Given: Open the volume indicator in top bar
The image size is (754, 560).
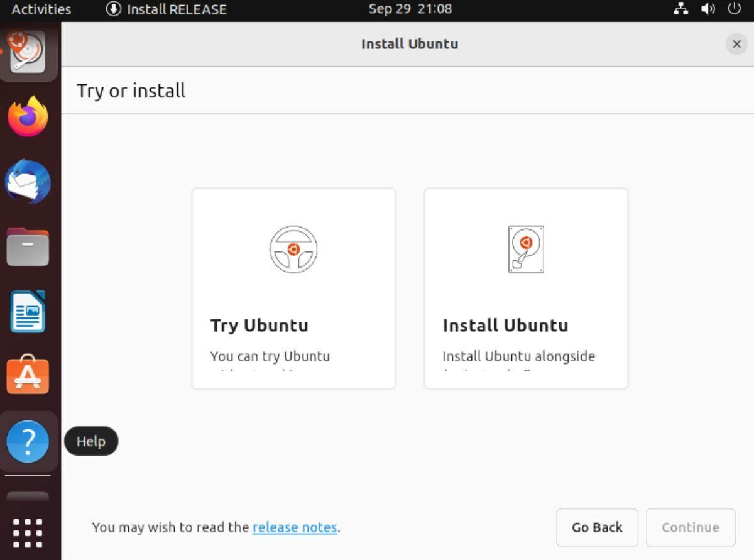Looking at the screenshot, I should 708,9.
